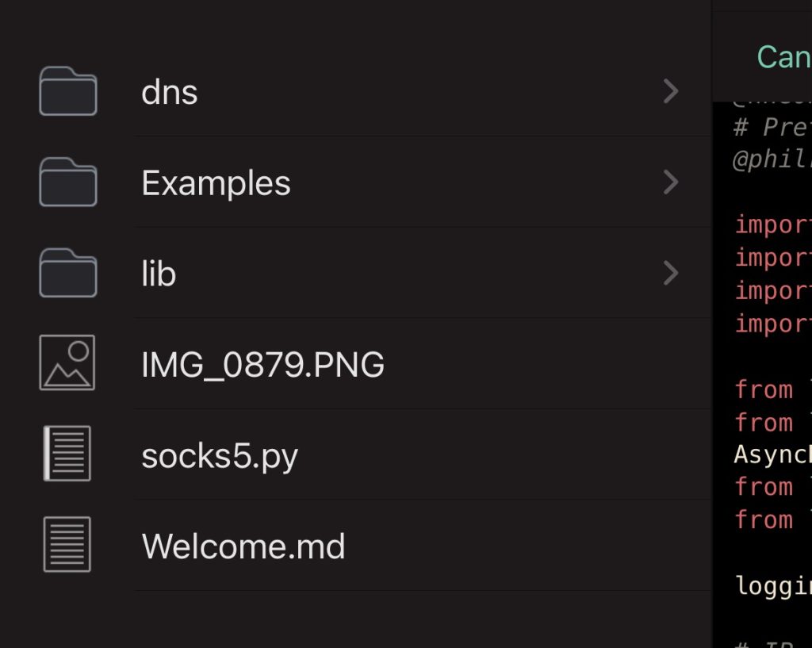The height and width of the screenshot is (648, 812).
Task: Click the logging line in code editor
Action: [772, 587]
